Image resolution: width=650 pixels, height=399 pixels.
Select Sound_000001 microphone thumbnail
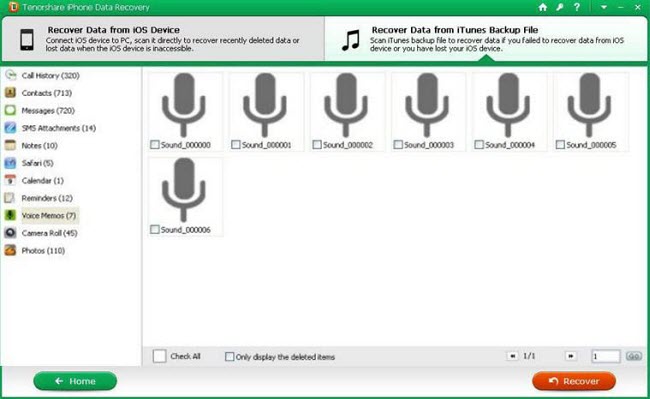(x=264, y=105)
